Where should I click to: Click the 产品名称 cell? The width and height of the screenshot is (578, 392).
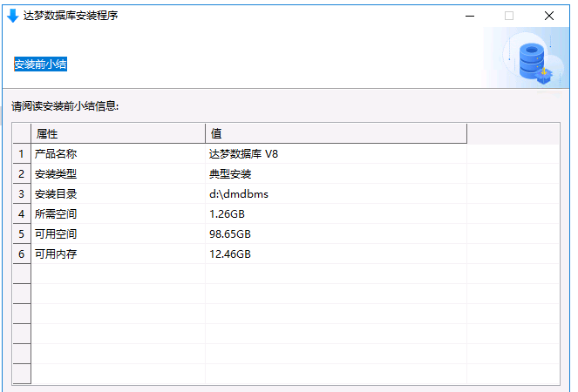click(118, 153)
